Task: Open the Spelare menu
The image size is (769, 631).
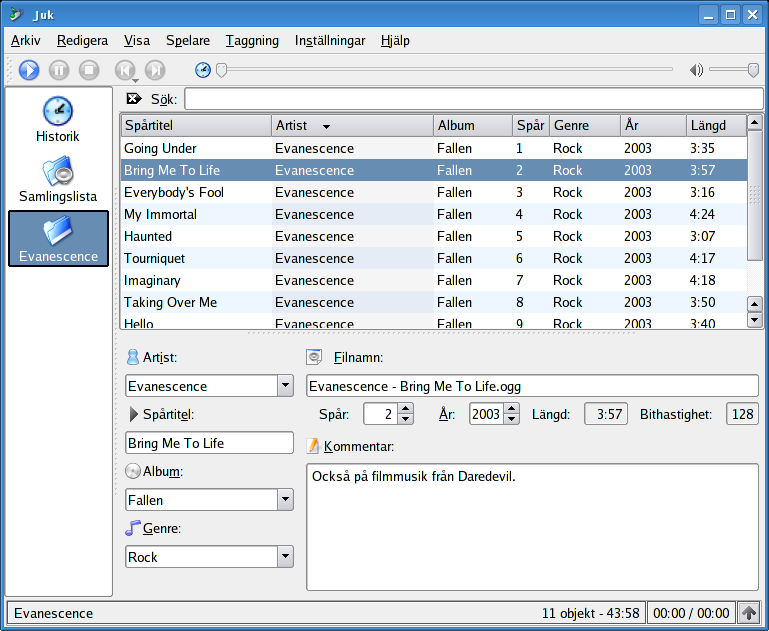Action: [x=188, y=41]
